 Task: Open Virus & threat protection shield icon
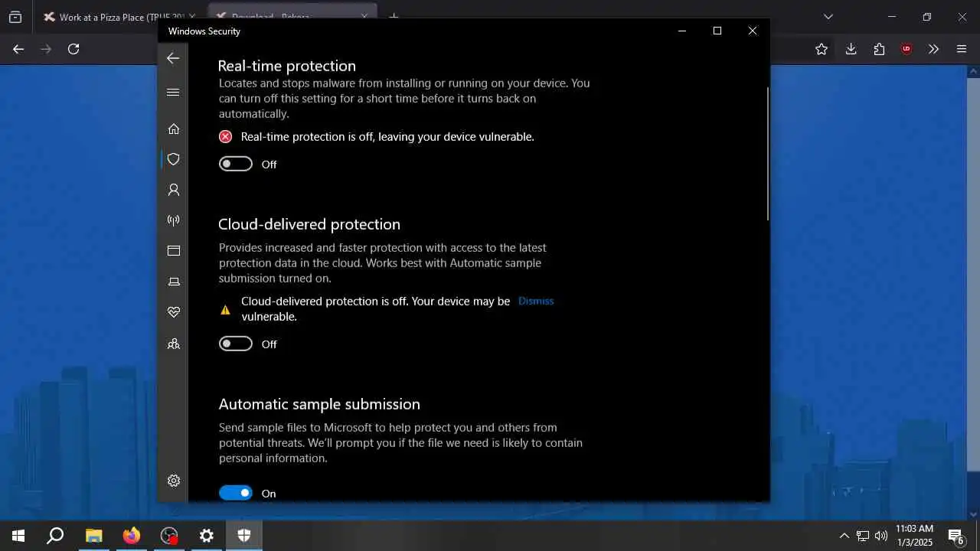click(x=174, y=159)
